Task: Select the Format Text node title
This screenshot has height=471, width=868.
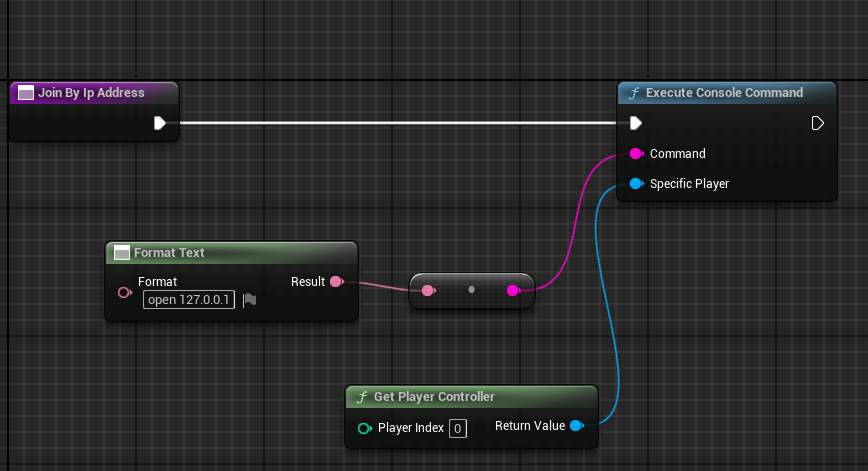Action: [169, 253]
